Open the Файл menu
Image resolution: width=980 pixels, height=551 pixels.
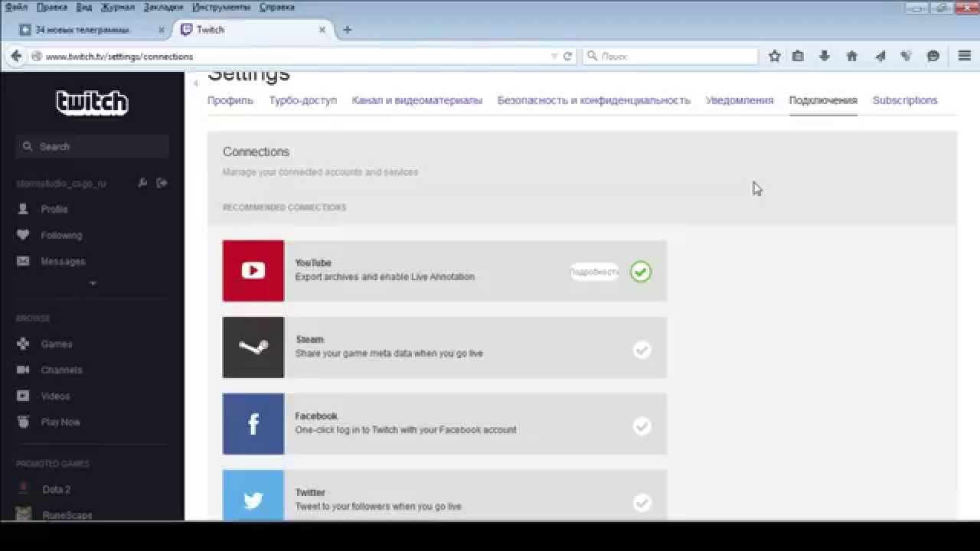point(16,7)
